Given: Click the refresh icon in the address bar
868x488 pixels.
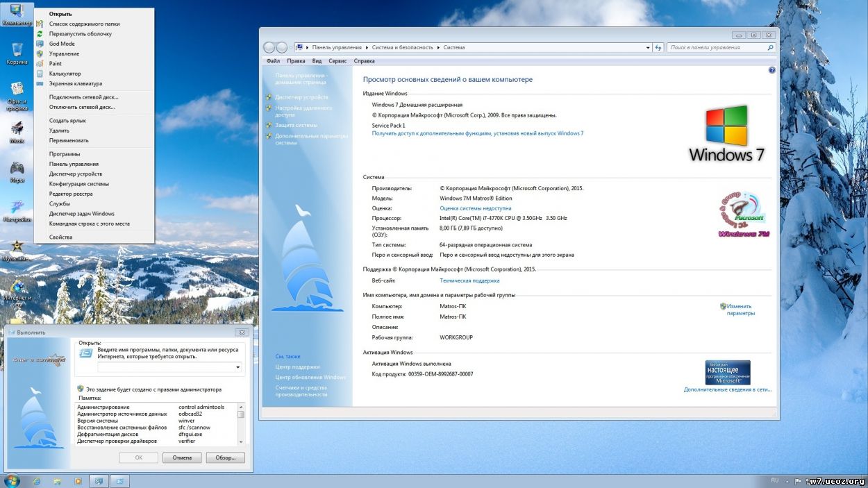Looking at the screenshot, I should click(658, 47).
